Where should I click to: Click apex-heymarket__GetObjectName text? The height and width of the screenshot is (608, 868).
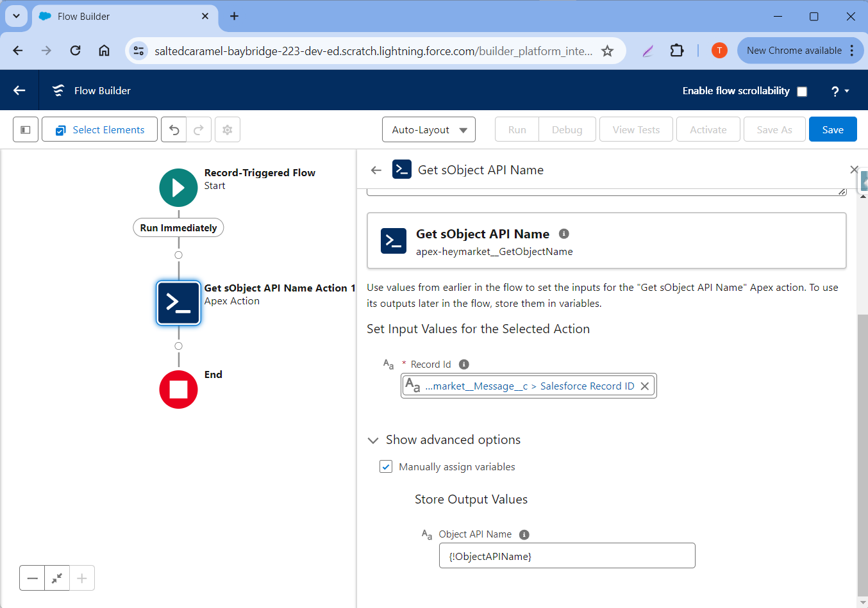494,252
